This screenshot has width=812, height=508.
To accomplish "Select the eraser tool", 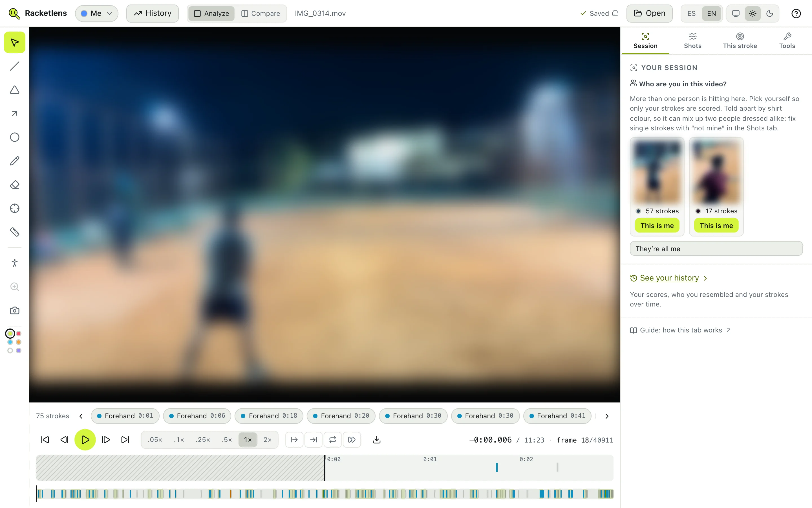I will coord(14,185).
